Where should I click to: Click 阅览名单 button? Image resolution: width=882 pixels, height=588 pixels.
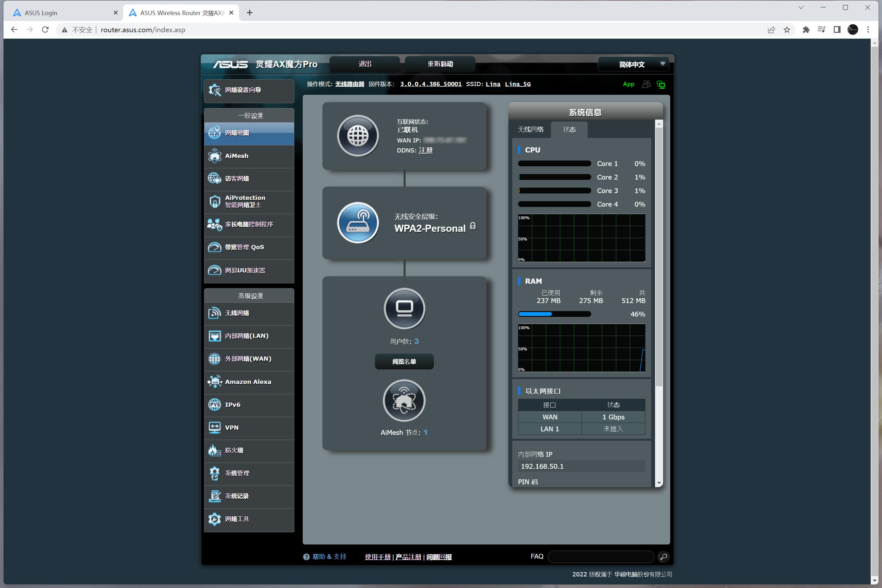point(404,361)
